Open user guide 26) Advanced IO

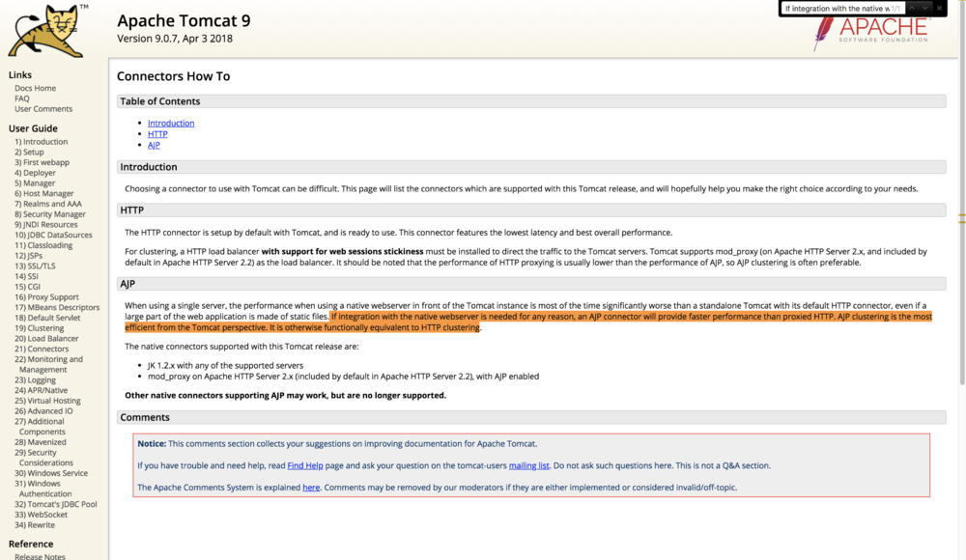click(x=43, y=411)
